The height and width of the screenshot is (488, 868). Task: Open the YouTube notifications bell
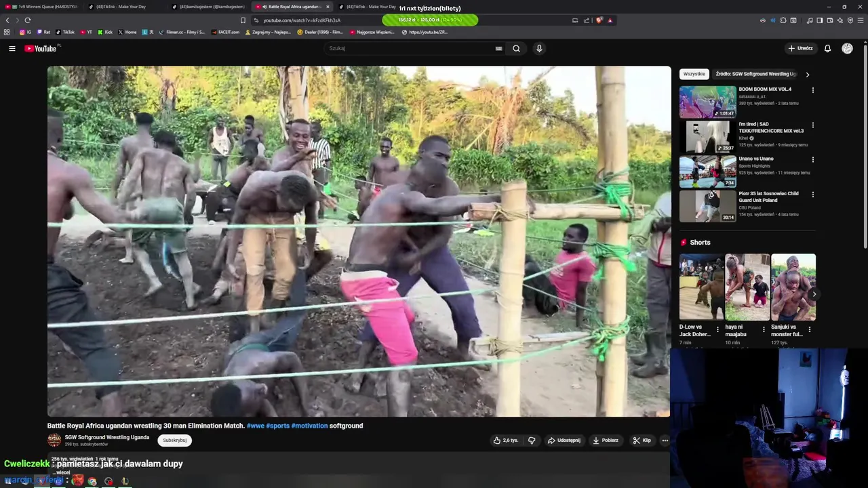pos(827,48)
